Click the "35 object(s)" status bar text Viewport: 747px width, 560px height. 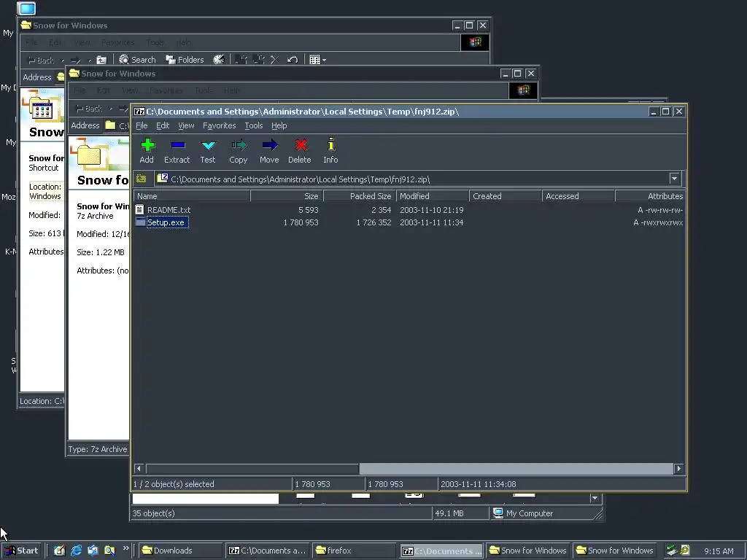[153, 513]
